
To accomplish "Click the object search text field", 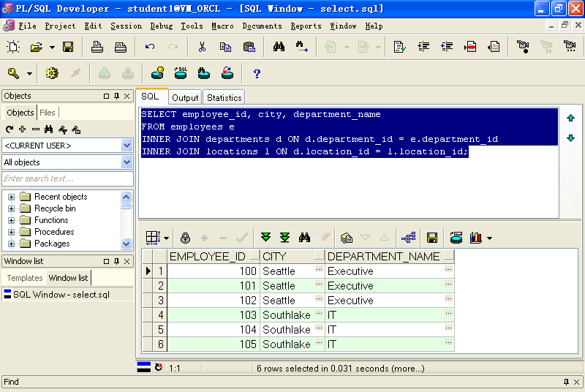I will coord(67,178).
